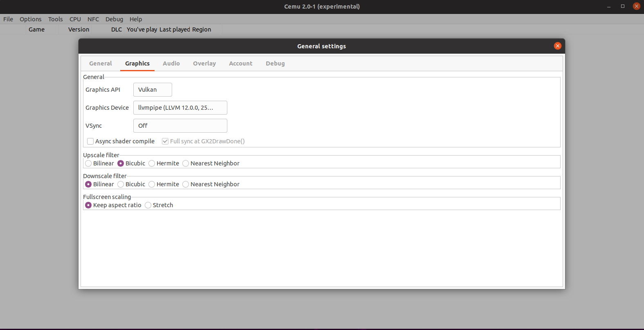Open the Account tab
Screen dimensions: 644x330
240,63
